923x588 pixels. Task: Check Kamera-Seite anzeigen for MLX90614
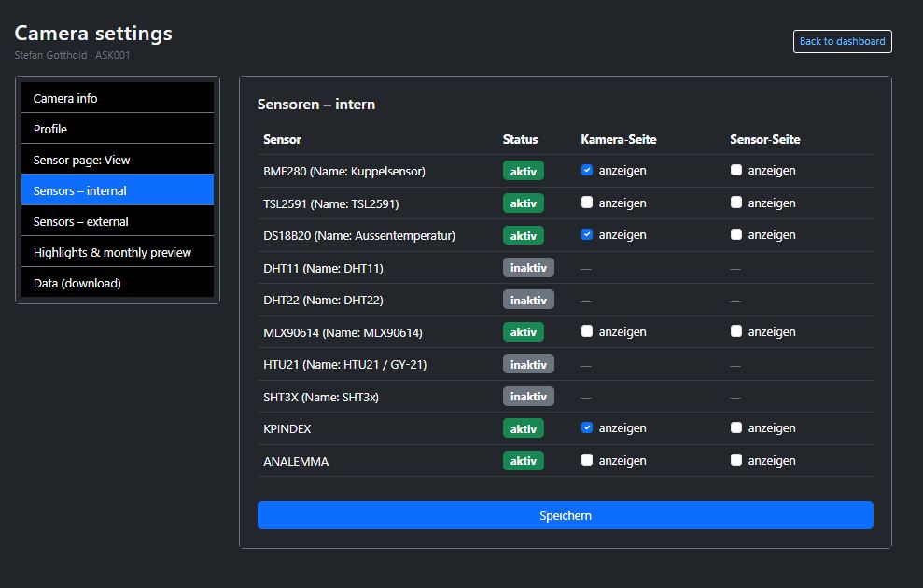[x=587, y=331]
